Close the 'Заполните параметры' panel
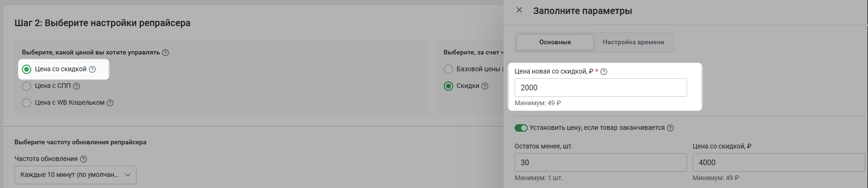 tap(519, 10)
